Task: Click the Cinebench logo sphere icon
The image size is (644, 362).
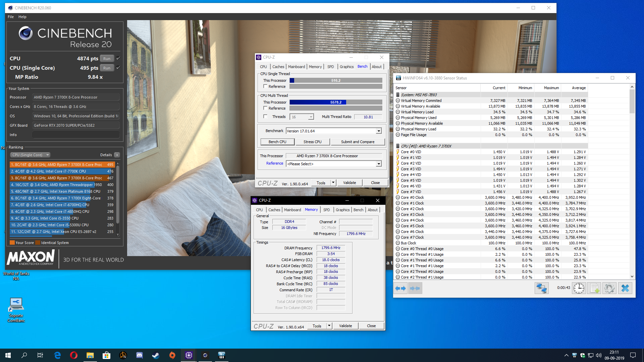Action: (26, 33)
